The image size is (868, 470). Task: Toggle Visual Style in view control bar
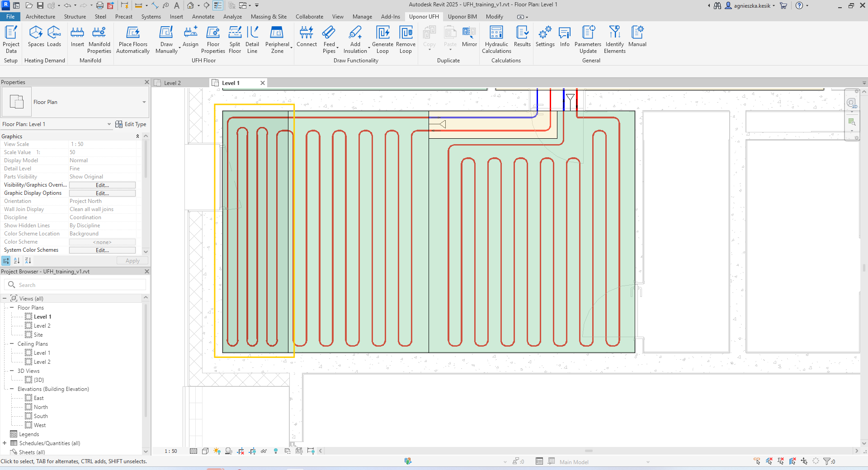pos(205,451)
